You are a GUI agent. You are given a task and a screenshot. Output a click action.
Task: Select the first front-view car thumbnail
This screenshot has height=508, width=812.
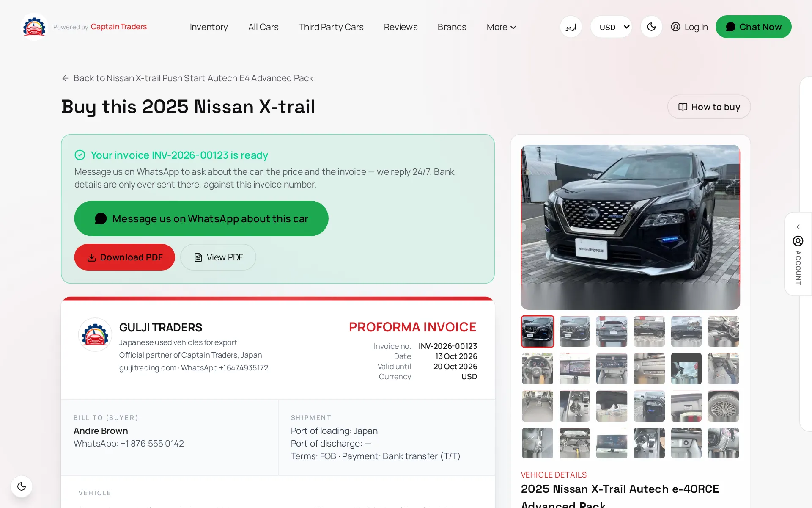(x=537, y=331)
